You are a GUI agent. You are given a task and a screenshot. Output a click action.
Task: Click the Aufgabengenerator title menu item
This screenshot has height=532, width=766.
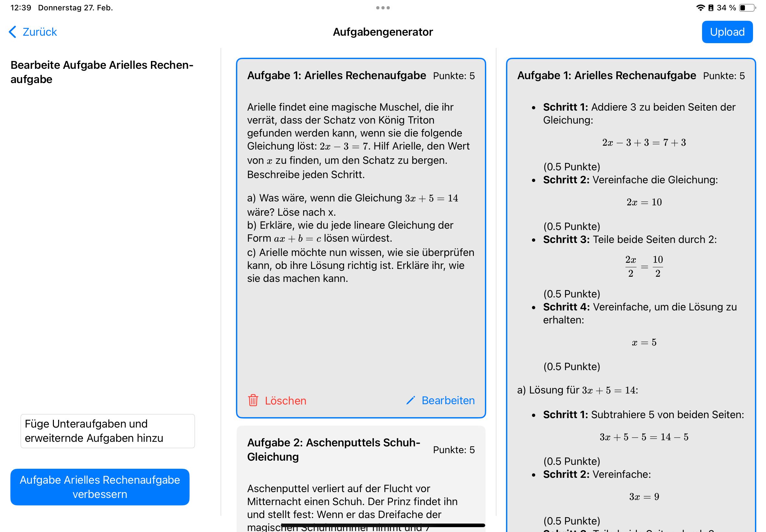[382, 31]
